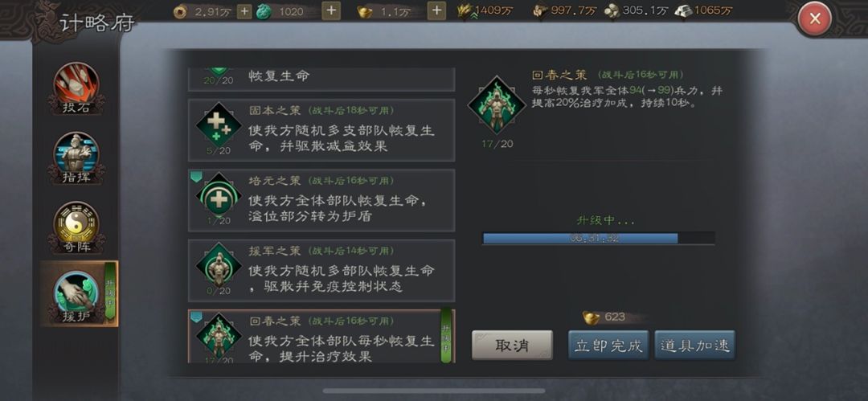
Task: Tap the wood resource showing 997.7万
Action: (x=540, y=11)
